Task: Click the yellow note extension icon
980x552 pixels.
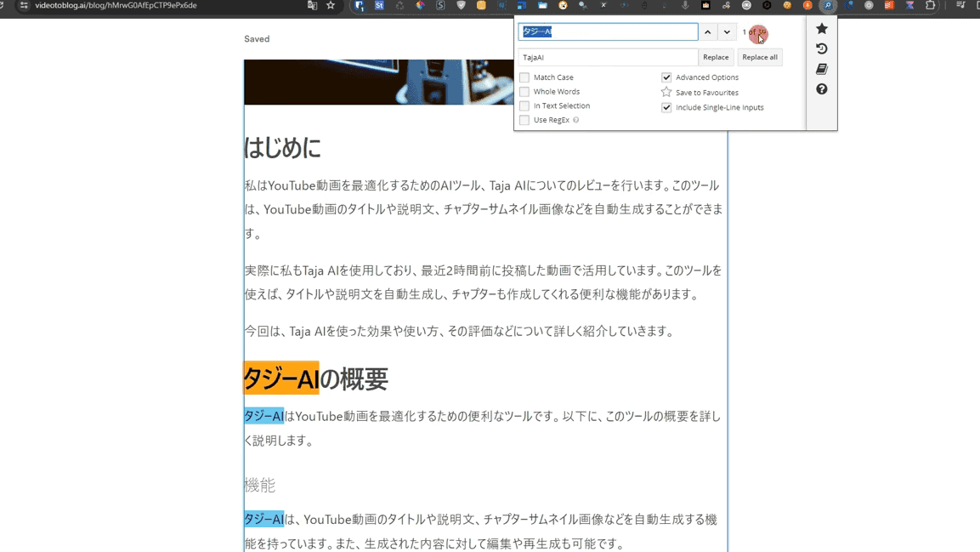Action: (x=481, y=5)
